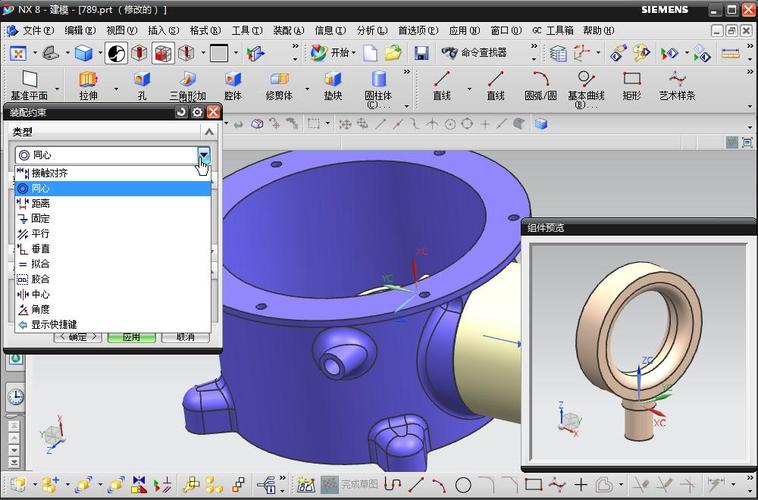Expand arrow next to 拉伸 tool
The height and width of the screenshot is (500, 758).
click(x=116, y=89)
